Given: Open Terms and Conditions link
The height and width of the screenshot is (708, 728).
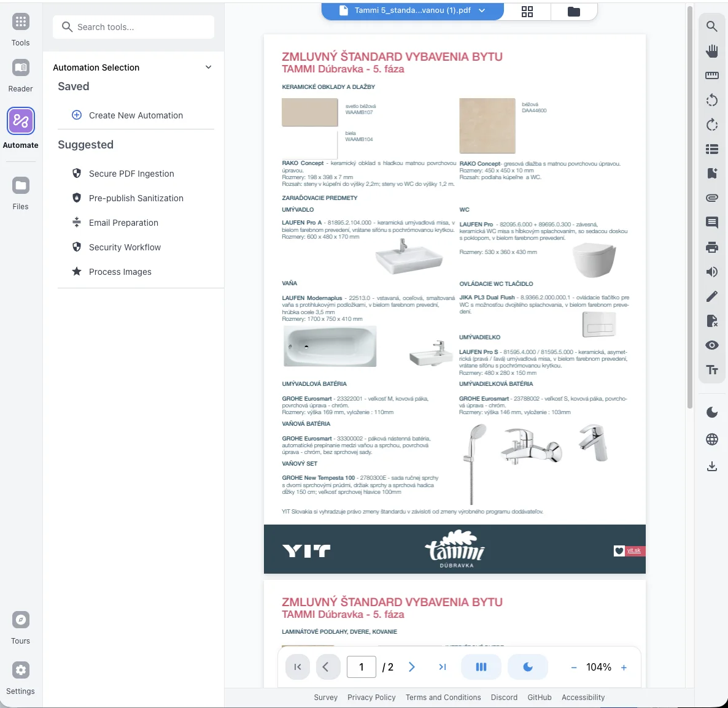Looking at the screenshot, I should click(x=443, y=698).
